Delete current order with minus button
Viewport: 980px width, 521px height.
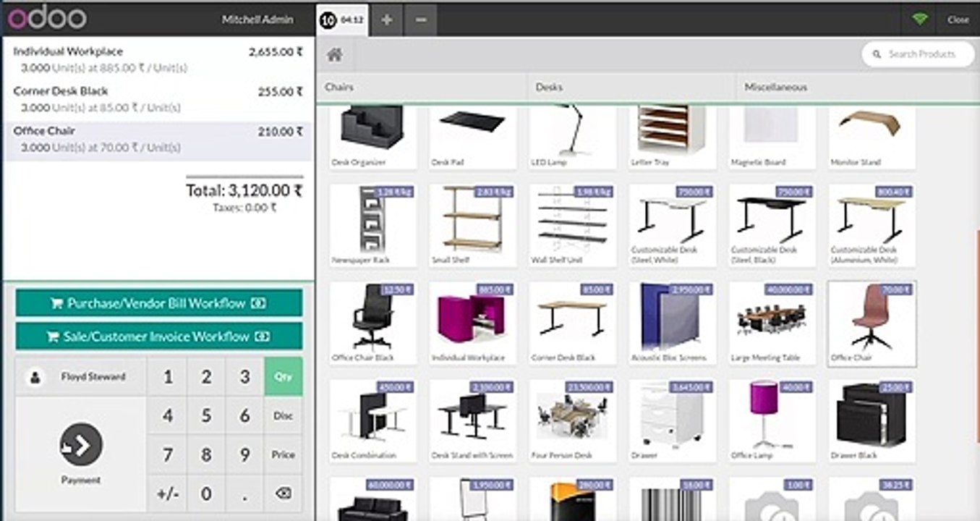pos(420,20)
